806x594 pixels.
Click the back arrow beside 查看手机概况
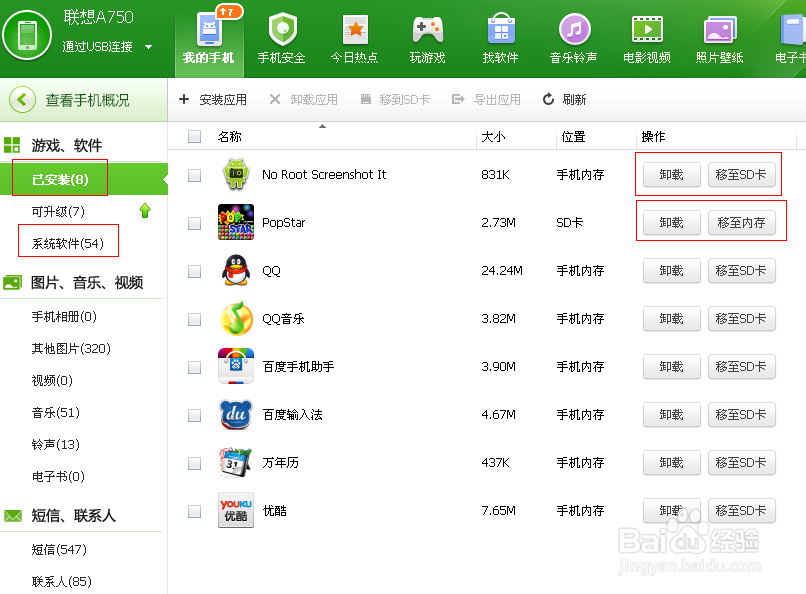tap(22, 99)
